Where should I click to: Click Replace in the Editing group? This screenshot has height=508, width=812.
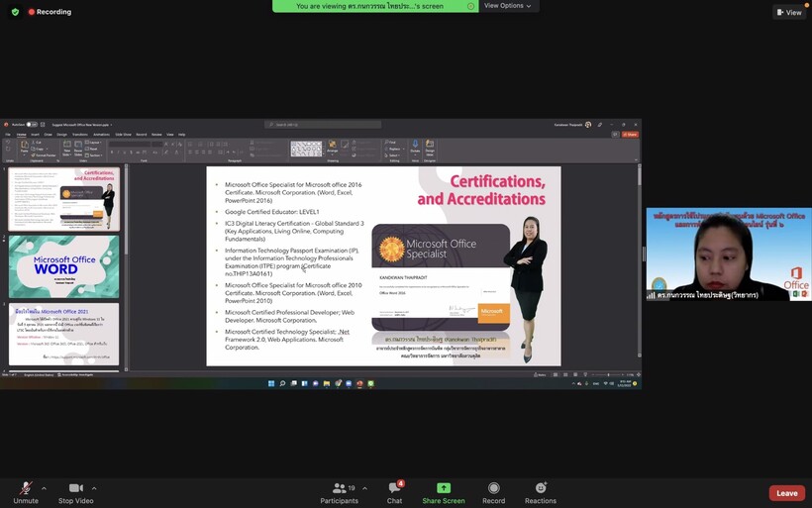[392, 150]
